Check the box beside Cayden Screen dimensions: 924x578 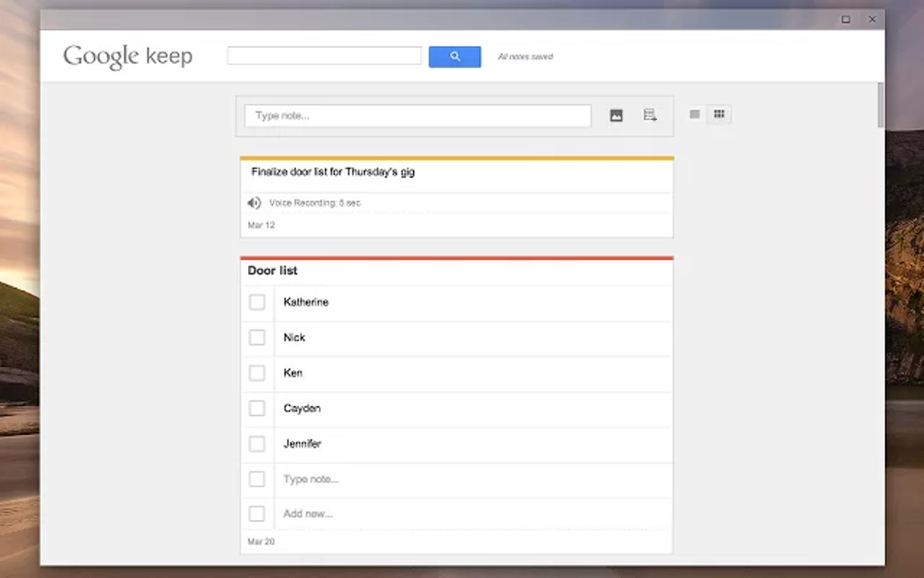coord(257,408)
